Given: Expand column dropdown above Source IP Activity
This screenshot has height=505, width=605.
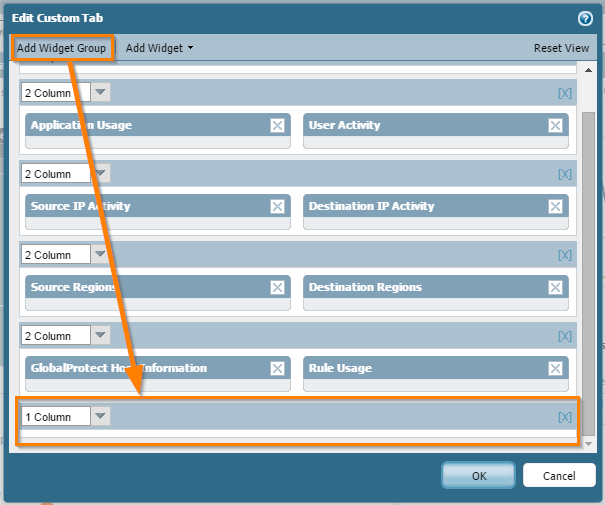Looking at the screenshot, I should pos(100,173).
